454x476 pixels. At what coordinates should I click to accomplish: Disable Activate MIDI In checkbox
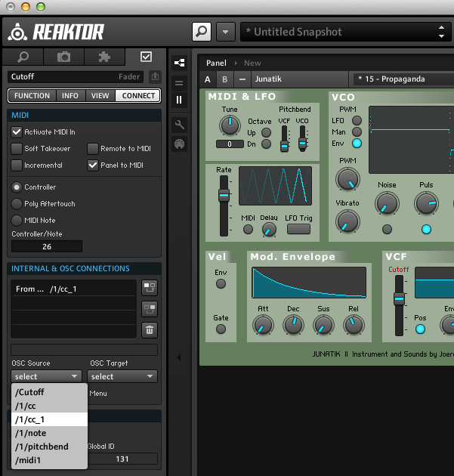pyautogui.click(x=17, y=131)
